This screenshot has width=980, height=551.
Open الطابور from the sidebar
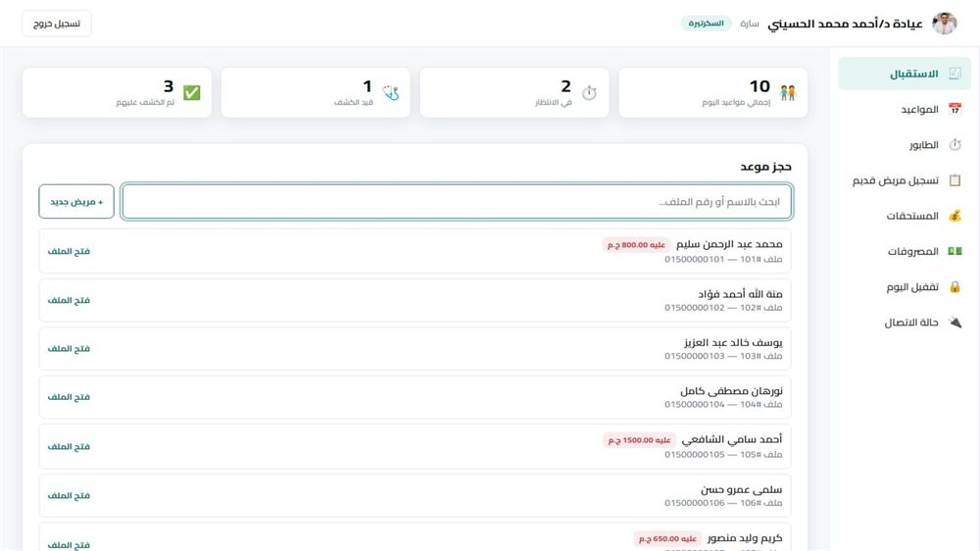905,144
